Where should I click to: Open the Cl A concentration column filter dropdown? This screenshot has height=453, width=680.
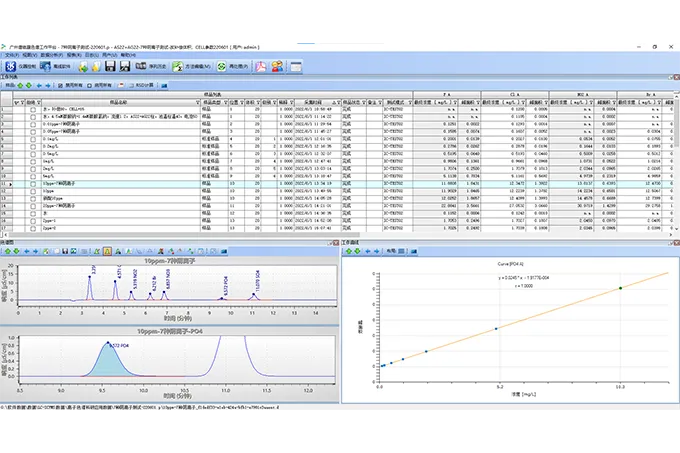523,102
